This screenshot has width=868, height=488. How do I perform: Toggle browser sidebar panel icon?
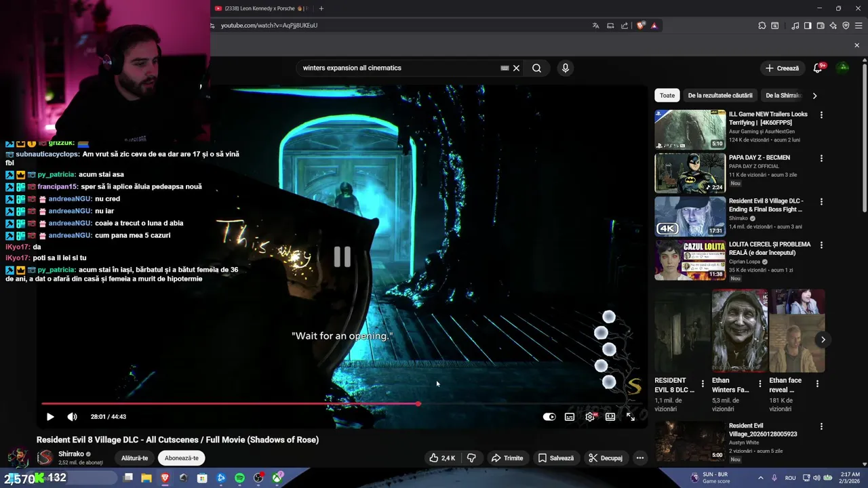[x=808, y=26]
